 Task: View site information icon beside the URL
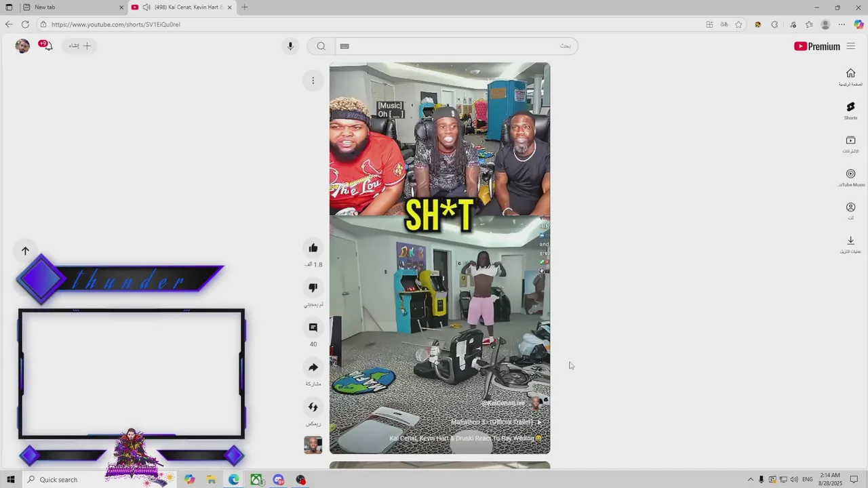click(x=43, y=24)
